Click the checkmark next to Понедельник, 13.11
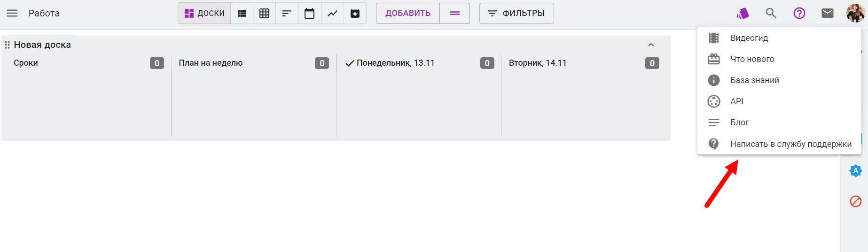The width and height of the screenshot is (868, 252). 350,63
